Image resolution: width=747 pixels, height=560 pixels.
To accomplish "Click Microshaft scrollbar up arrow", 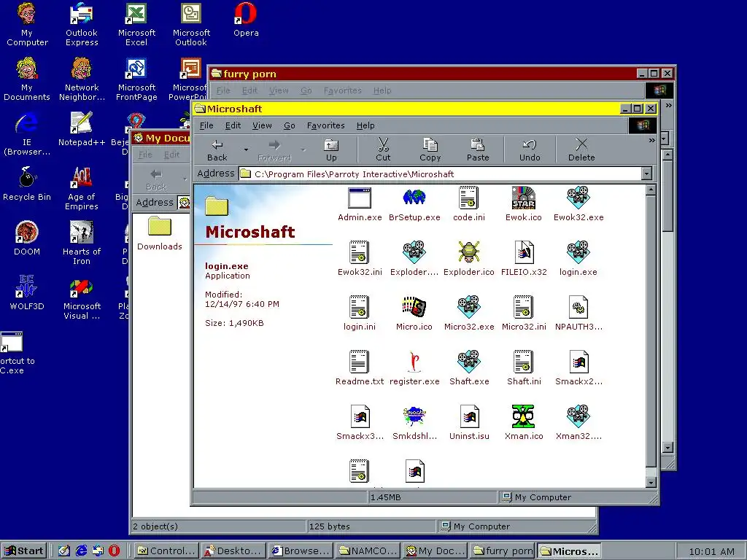I will pos(651,190).
